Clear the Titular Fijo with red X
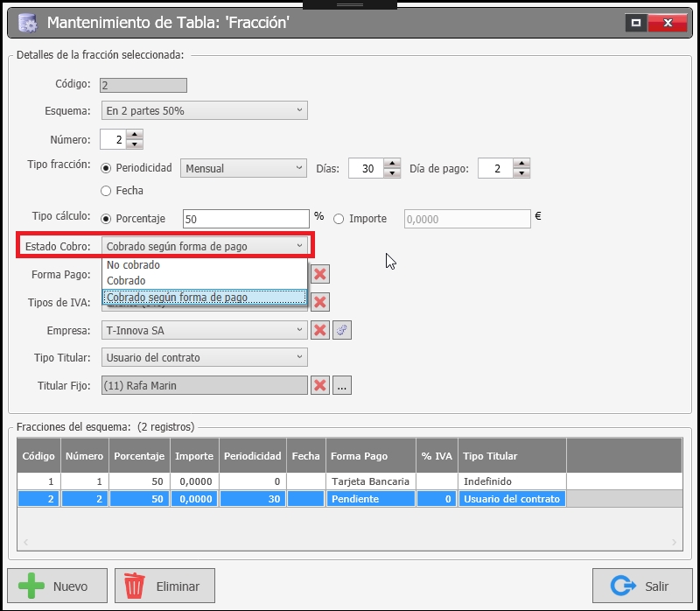 [320, 385]
